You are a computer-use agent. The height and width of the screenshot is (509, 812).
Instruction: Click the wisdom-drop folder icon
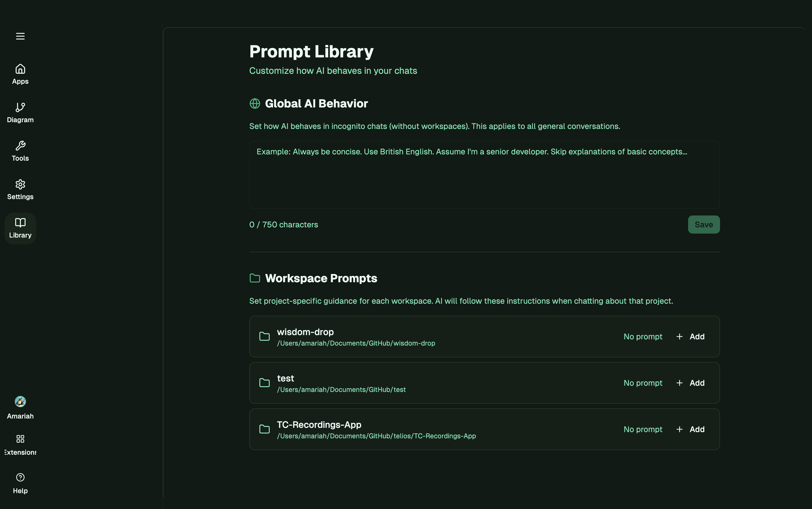pos(265,336)
